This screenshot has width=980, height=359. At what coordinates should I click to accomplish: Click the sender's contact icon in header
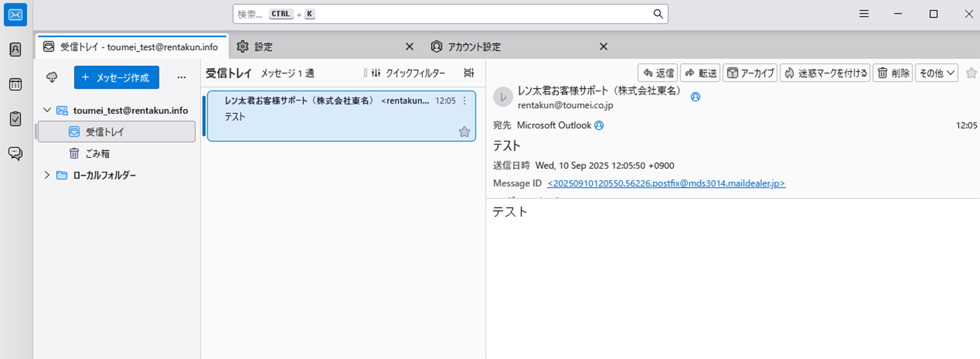695,97
